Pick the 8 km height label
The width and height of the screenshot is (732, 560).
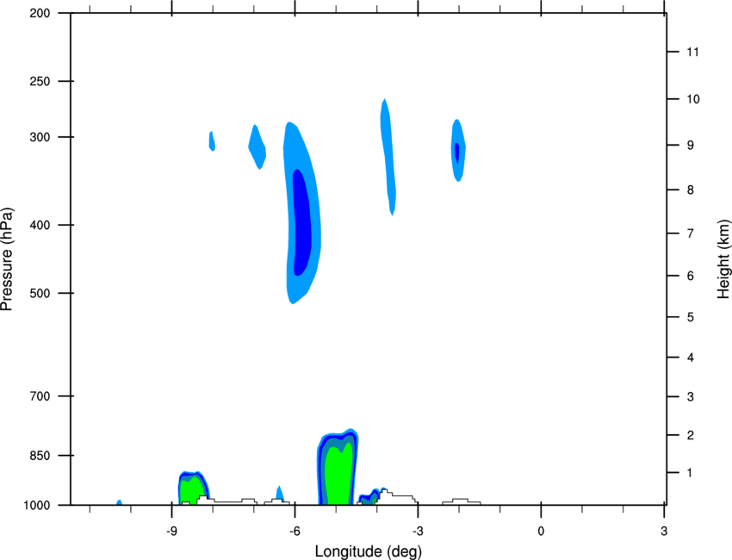[691, 190]
